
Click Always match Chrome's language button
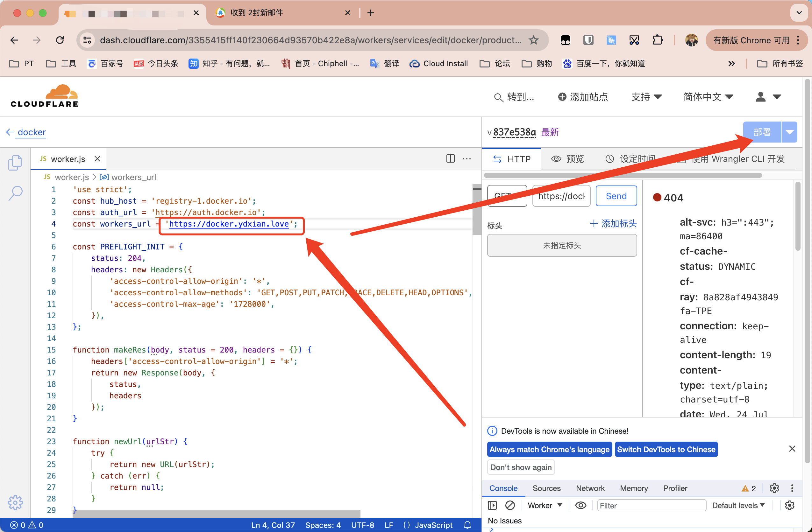(x=549, y=449)
